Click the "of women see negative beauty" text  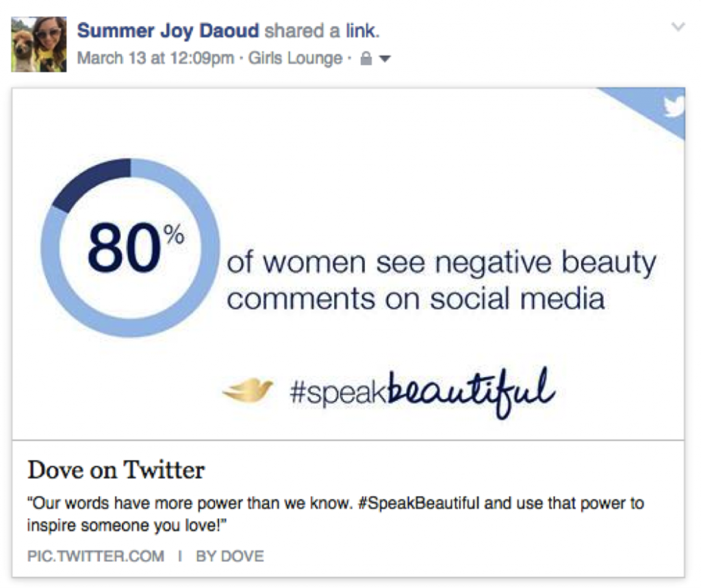pyautogui.click(x=442, y=263)
